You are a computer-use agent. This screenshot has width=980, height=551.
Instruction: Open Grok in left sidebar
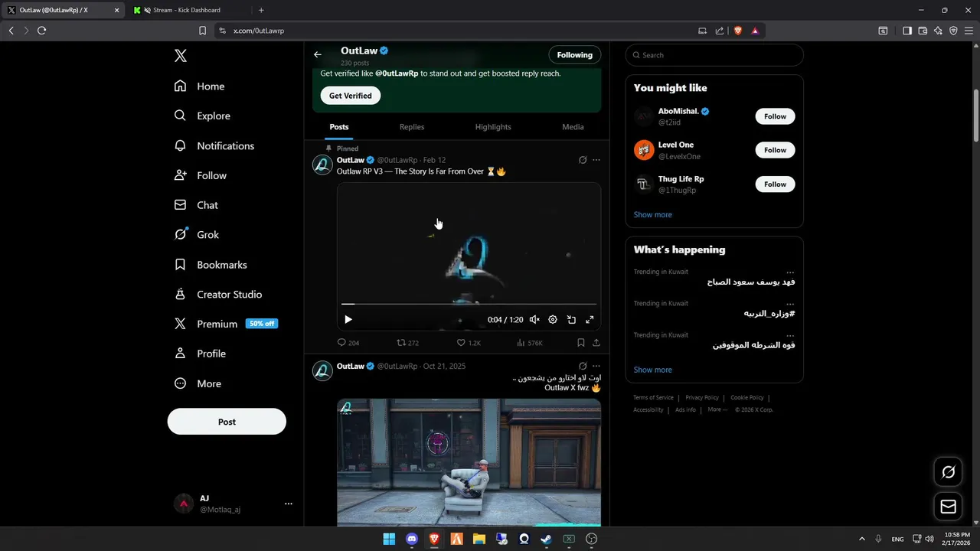(x=197, y=235)
